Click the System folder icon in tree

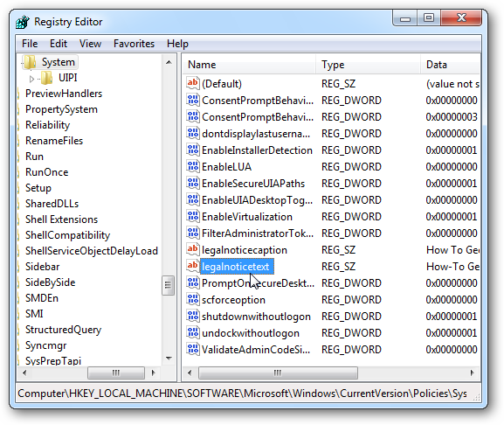30,62
